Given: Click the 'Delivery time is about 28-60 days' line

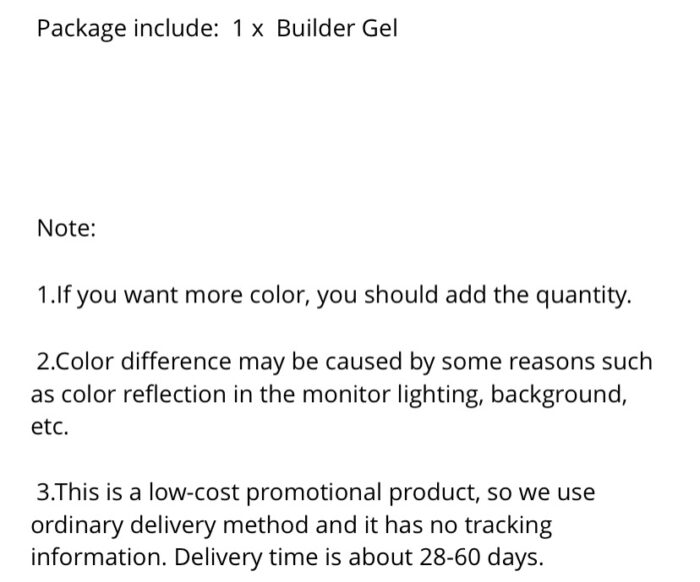Looking at the screenshot, I should click(359, 558).
